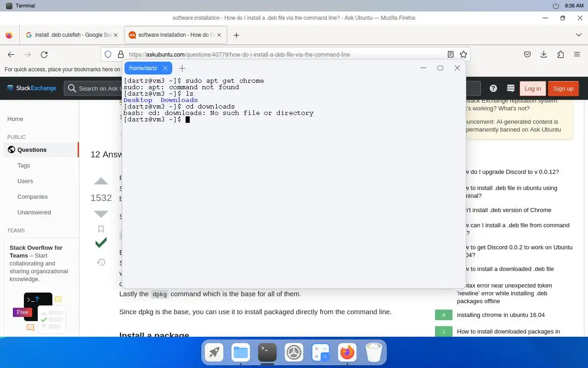Screen dimensions: 588x368
Task: Open Stack Exchange help question icon
Action: point(493,88)
